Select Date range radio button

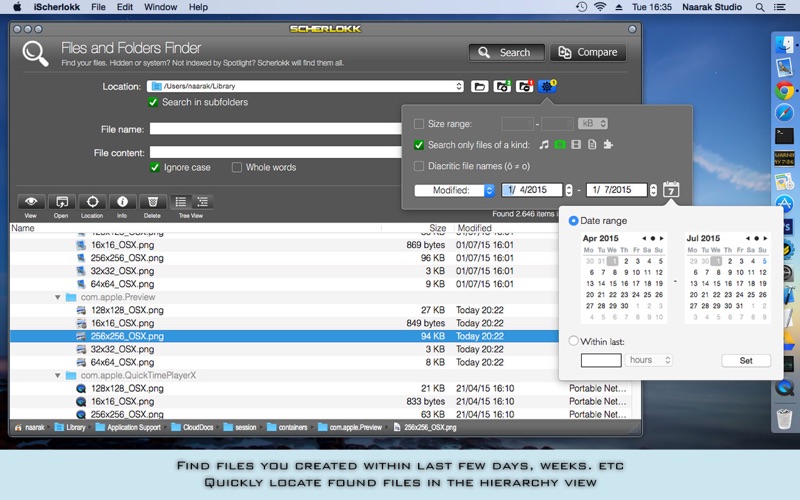click(573, 220)
